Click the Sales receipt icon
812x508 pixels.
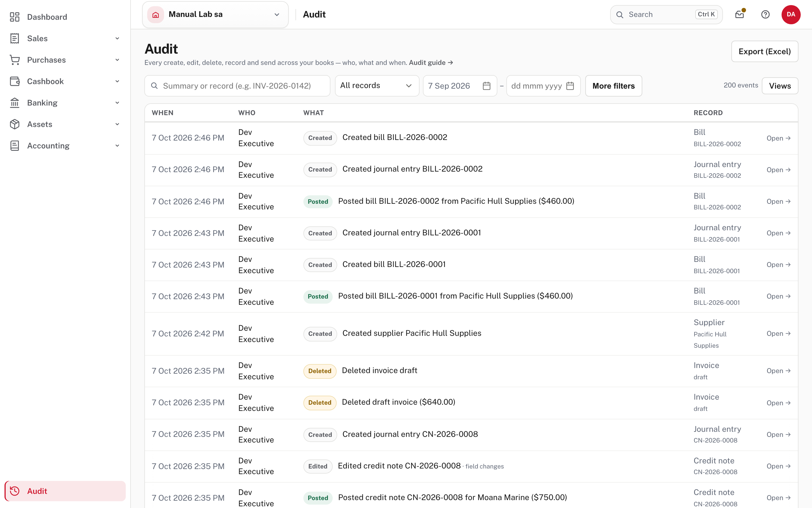point(14,38)
